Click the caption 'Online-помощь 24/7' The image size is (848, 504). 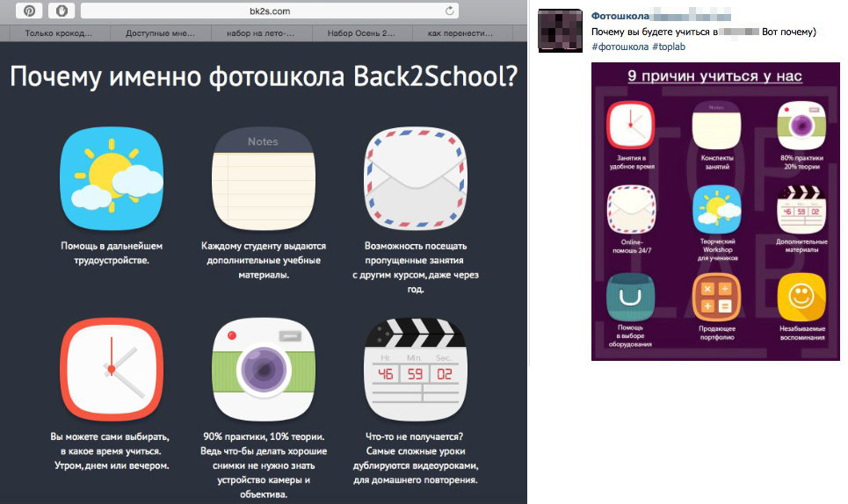(x=632, y=247)
